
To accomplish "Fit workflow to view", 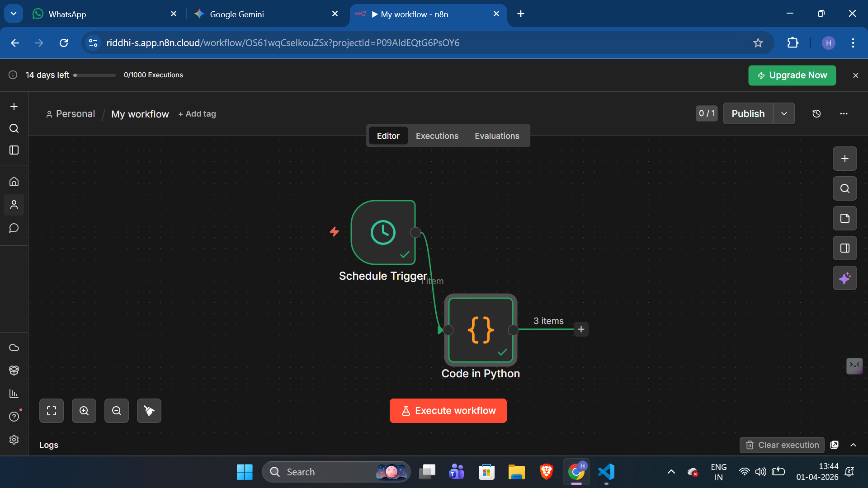I will pyautogui.click(x=52, y=411).
